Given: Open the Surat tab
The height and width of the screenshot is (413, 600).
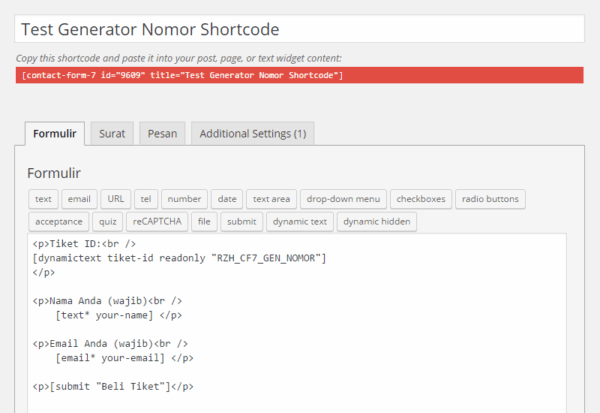Looking at the screenshot, I should pyautogui.click(x=112, y=134).
